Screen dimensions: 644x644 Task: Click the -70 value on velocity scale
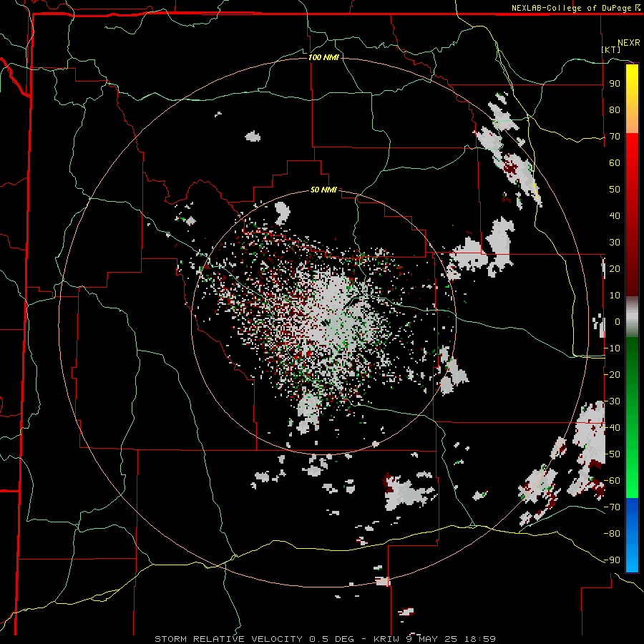[x=613, y=507]
